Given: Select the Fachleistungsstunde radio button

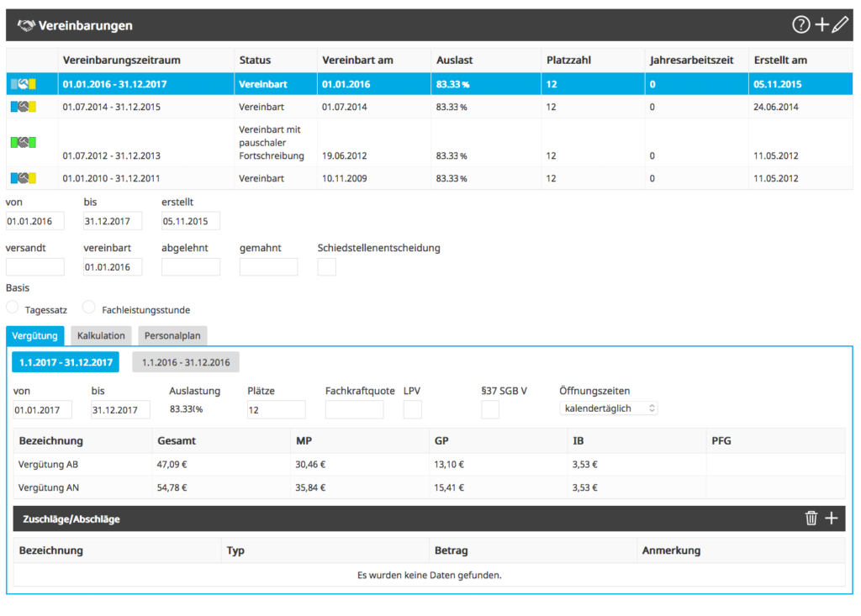Looking at the screenshot, I should (88, 308).
